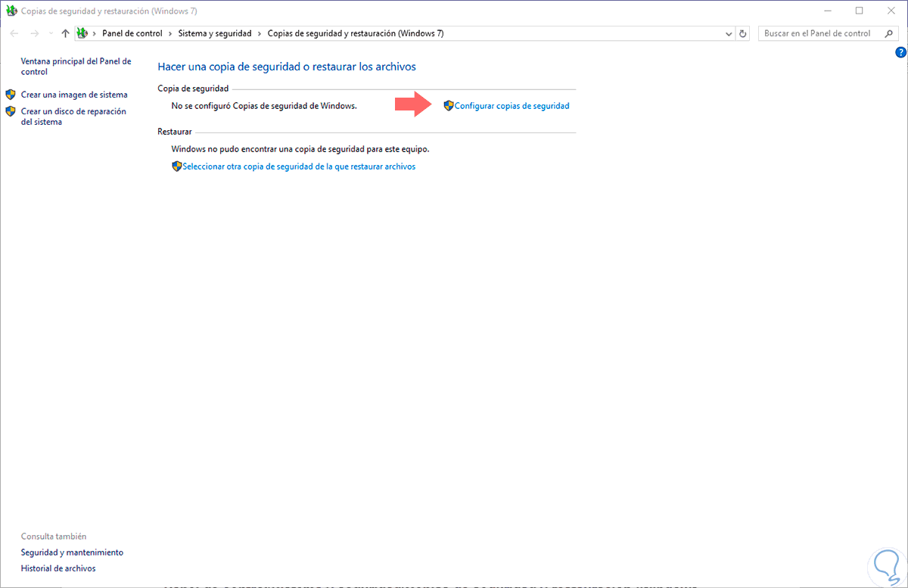
Task: Expand chevron after 'Panel de control' breadcrumb
Action: 170,34
